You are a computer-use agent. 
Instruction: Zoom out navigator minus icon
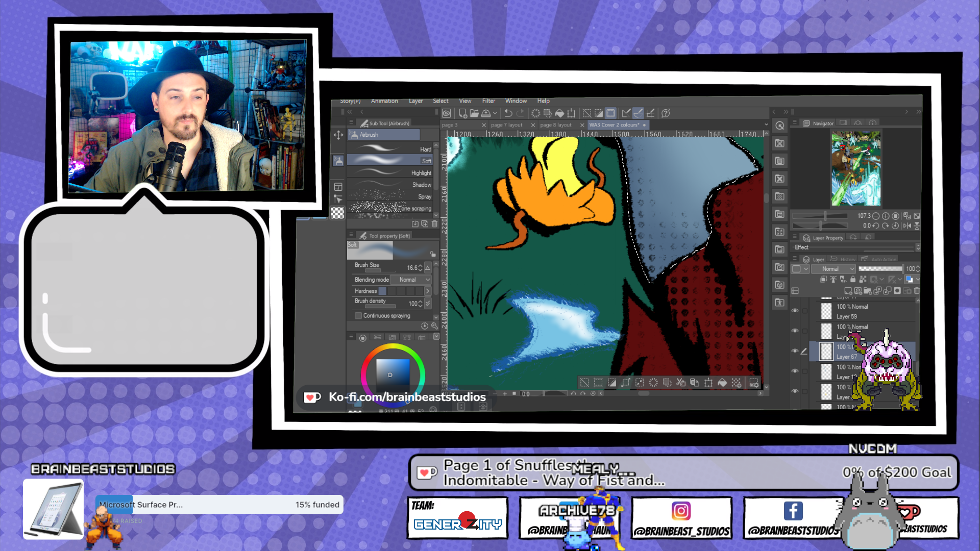click(876, 216)
